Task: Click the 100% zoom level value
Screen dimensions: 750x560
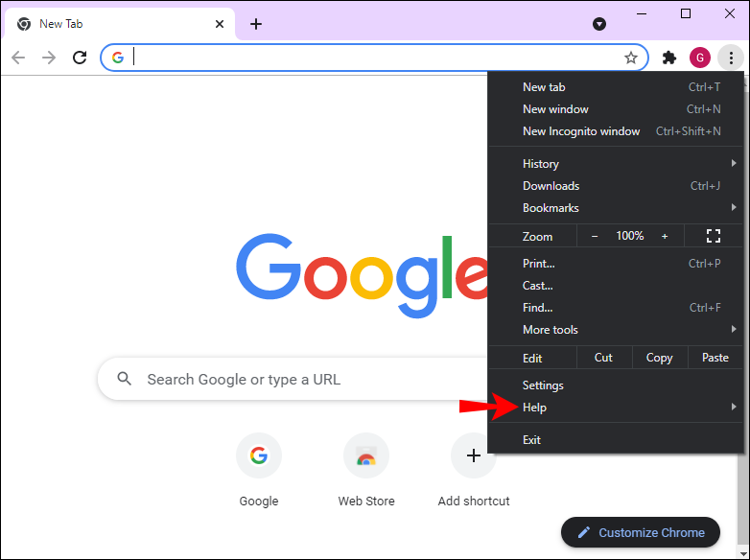Action: 629,236
